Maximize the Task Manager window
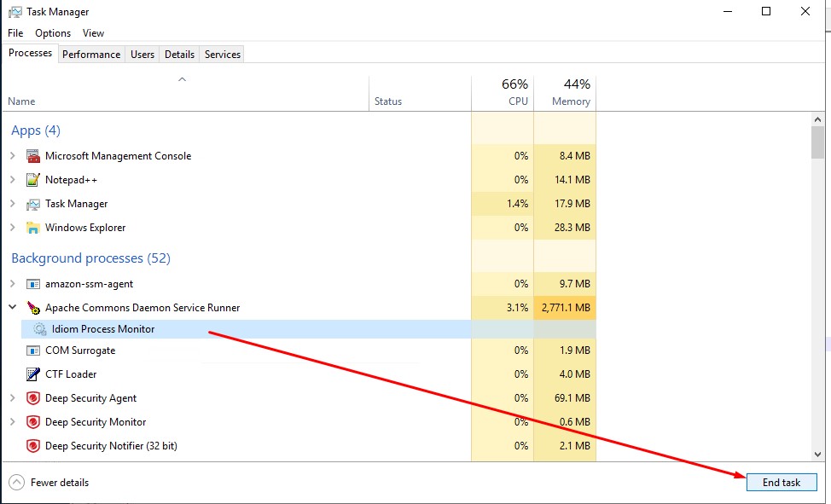Screen dimensions: 831x504 pyautogui.click(x=766, y=11)
